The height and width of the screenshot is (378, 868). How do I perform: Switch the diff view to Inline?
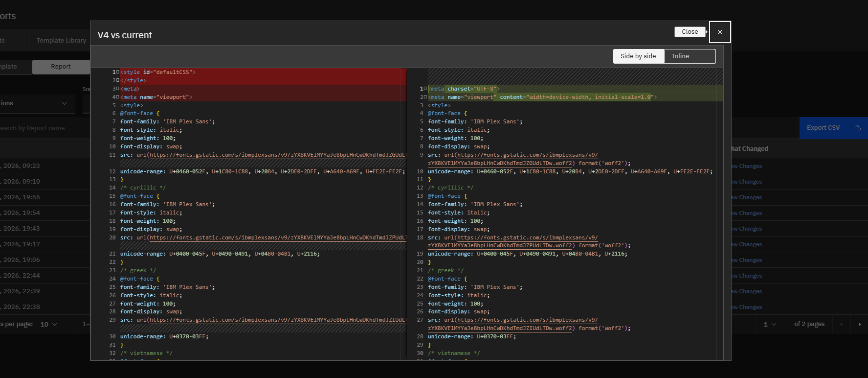coord(690,56)
